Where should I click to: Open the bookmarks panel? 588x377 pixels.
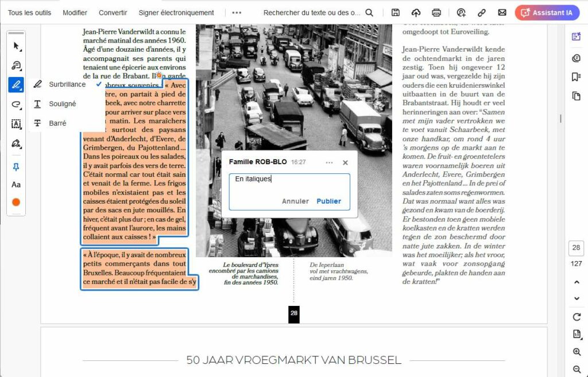(x=577, y=77)
